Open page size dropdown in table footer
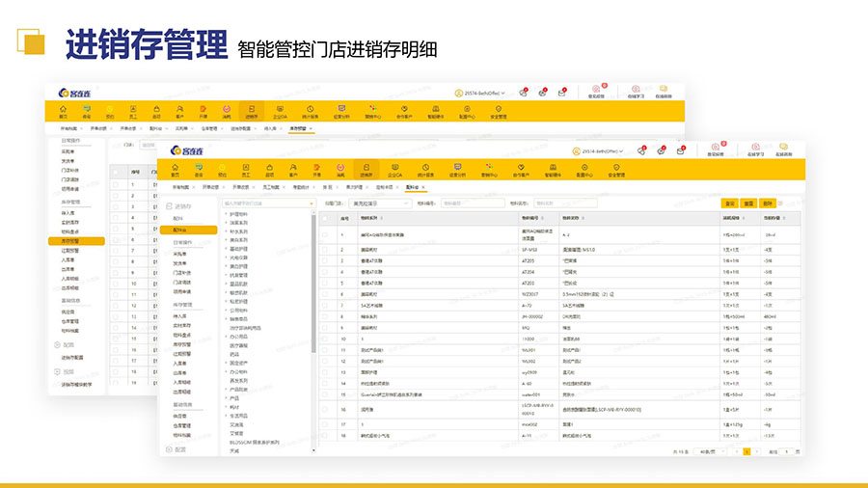 coord(710,452)
